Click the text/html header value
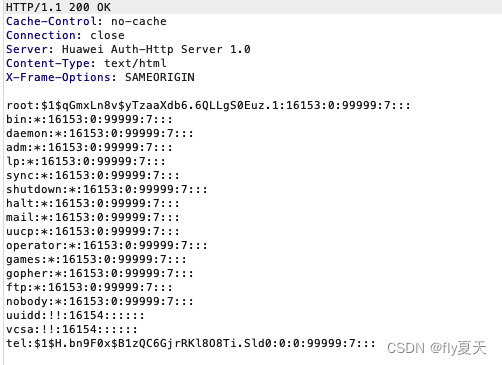The height and width of the screenshot is (365, 502). [x=135, y=63]
